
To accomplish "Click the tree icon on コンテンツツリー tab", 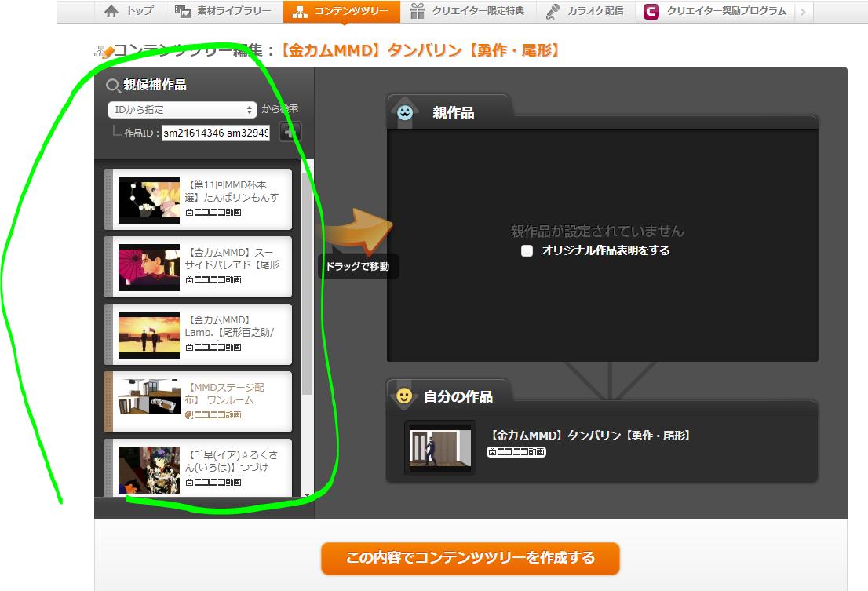I will click(300, 12).
